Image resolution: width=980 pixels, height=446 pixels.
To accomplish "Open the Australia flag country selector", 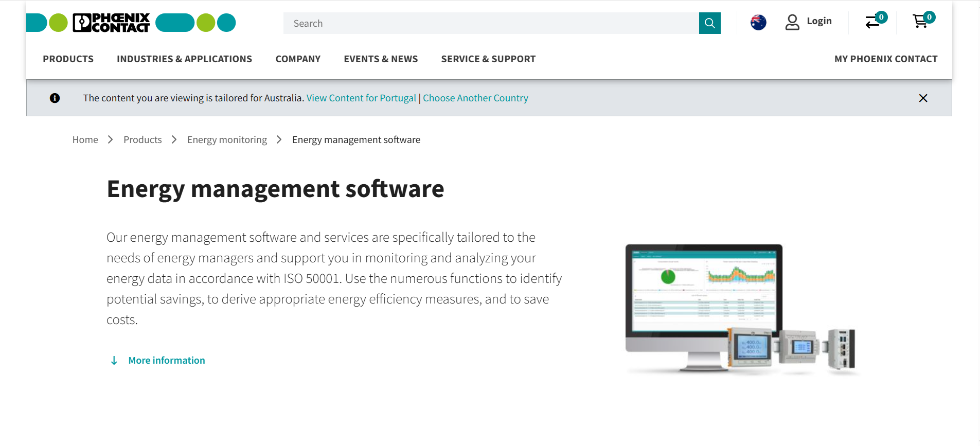I will pyautogui.click(x=758, y=23).
